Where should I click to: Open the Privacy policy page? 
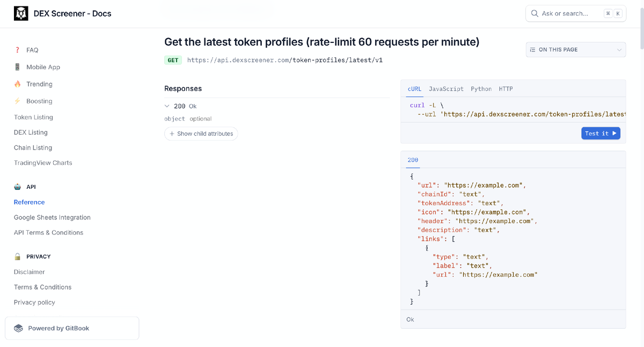pyautogui.click(x=34, y=302)
